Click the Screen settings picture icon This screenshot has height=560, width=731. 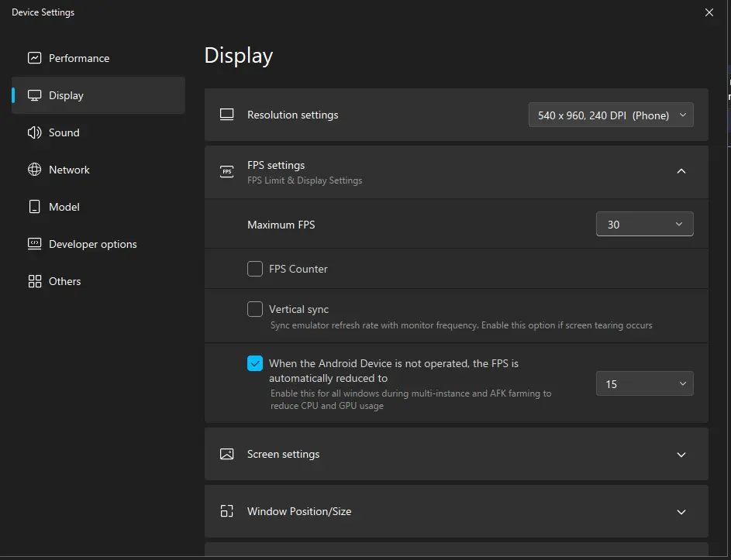point(226,454)
